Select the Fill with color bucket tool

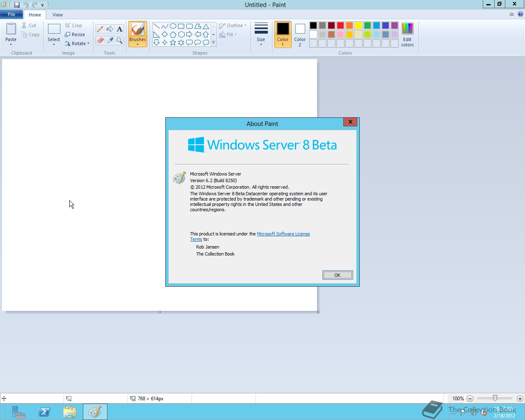tap(110, 29)
